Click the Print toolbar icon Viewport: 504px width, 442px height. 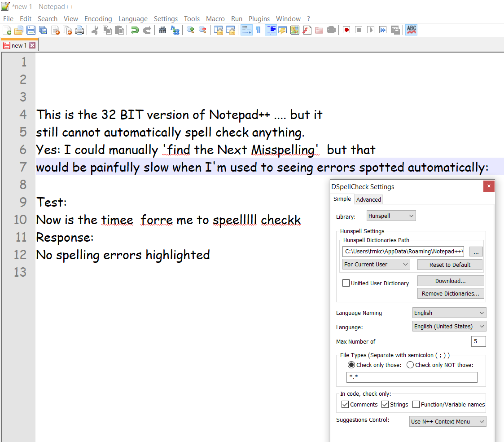point(79,30)
